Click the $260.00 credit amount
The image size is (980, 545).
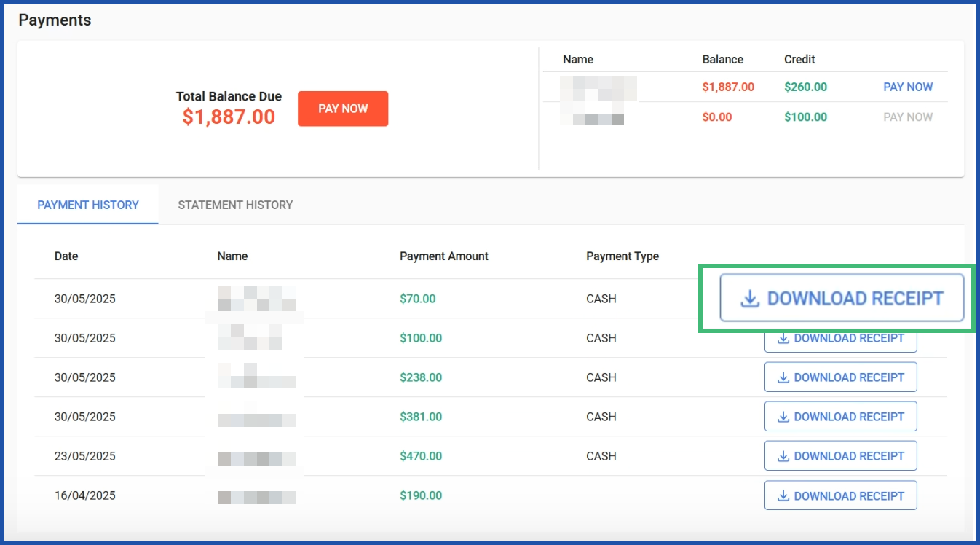805,86
